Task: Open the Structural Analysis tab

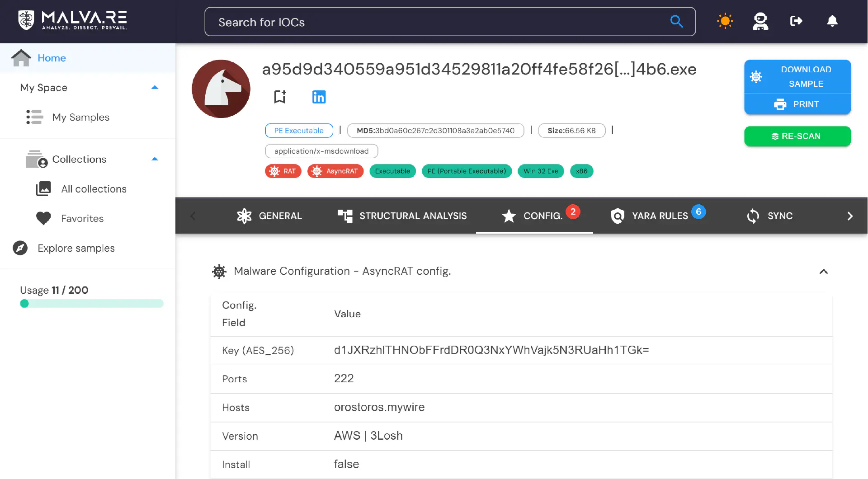Action: click(402, 216)
